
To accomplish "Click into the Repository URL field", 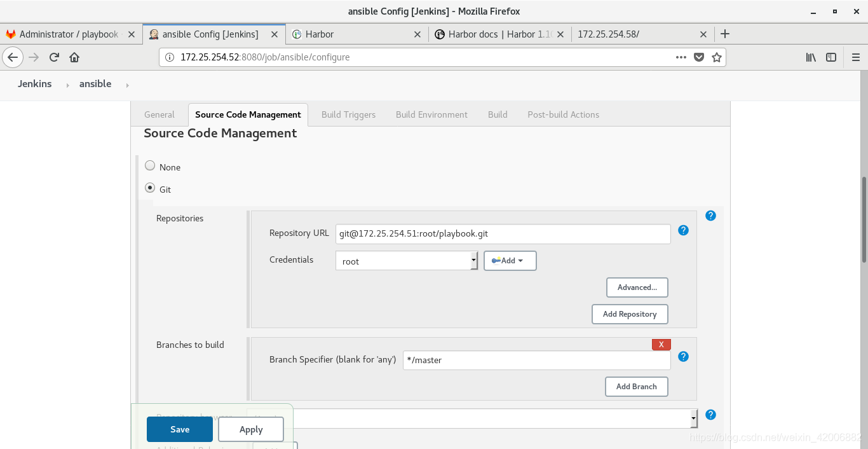I will click(x=503, y=233).
